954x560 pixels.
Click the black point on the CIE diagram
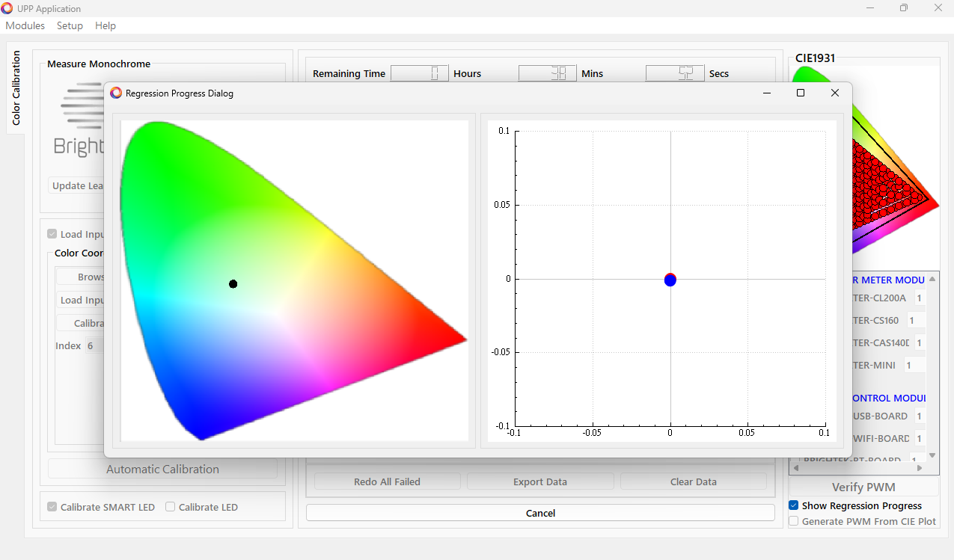[x=233, y=284]
